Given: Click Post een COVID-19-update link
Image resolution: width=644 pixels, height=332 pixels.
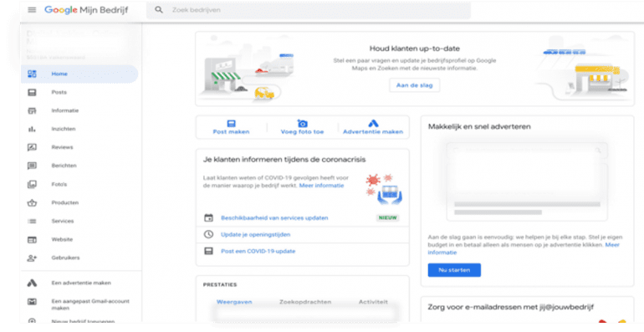Looking at the screenshot, I should point(258,251).
